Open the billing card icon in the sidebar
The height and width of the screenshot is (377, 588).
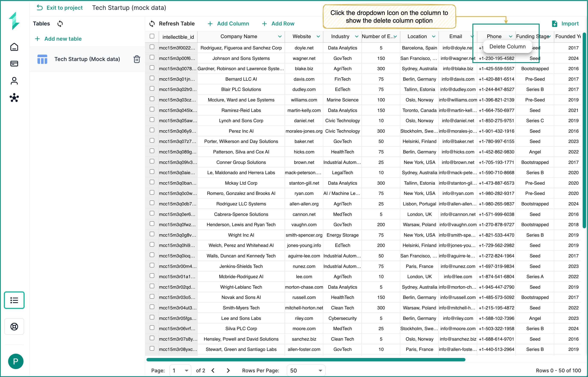[x=14, y=64]
